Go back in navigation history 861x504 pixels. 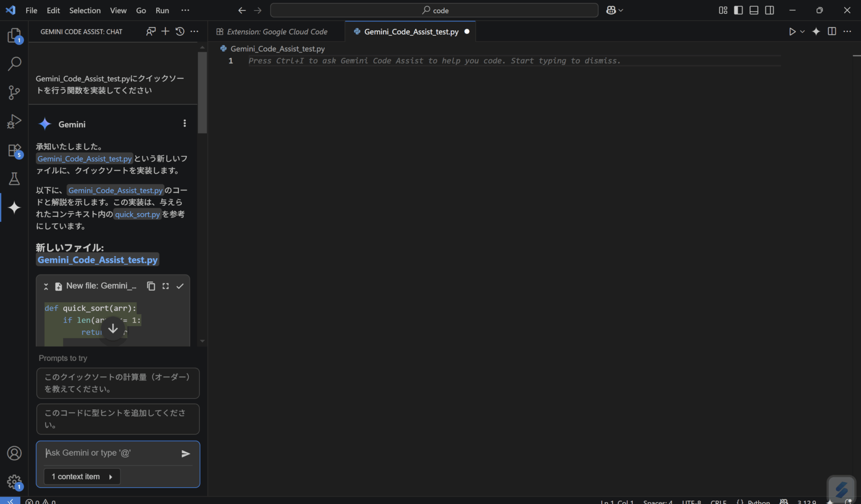[x=242, y=11]
